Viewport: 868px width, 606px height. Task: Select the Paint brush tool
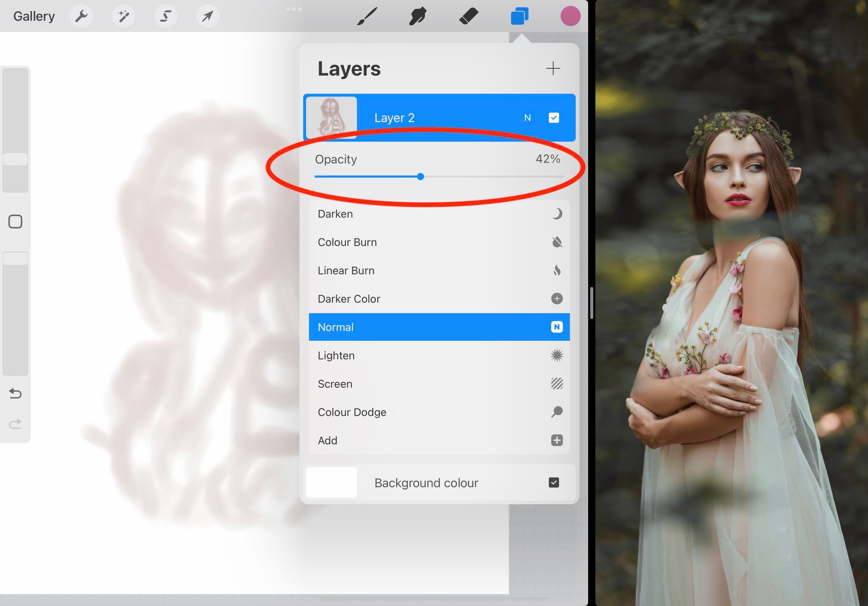click(x=367, y=16)
